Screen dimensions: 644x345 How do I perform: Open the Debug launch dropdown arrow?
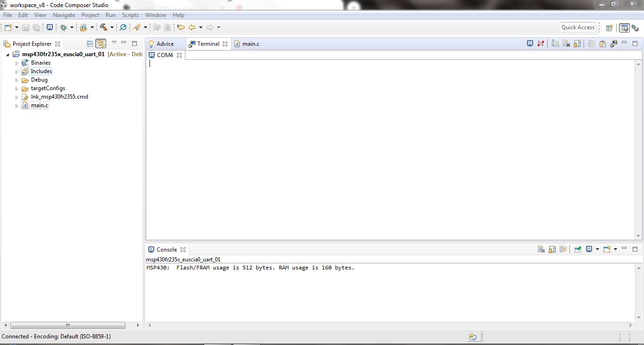72,27
